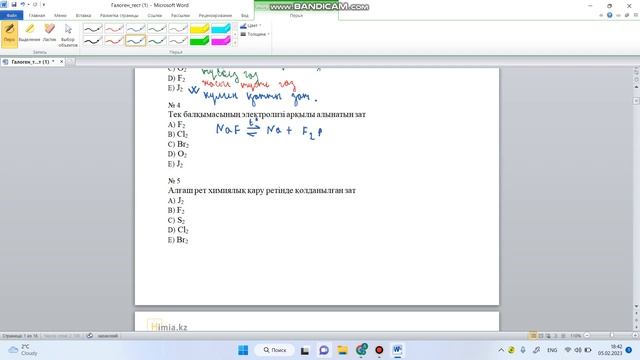The image size is (640, 360).
Task: Open the Bandicam recorder taskbar icon
Action: pos(379,350)
